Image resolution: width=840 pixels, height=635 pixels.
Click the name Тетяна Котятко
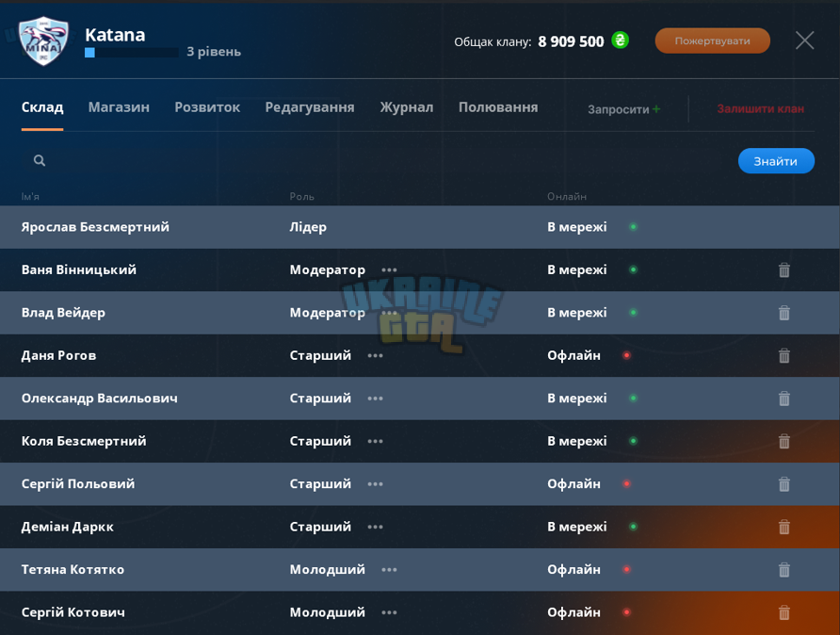pos(73,570)
